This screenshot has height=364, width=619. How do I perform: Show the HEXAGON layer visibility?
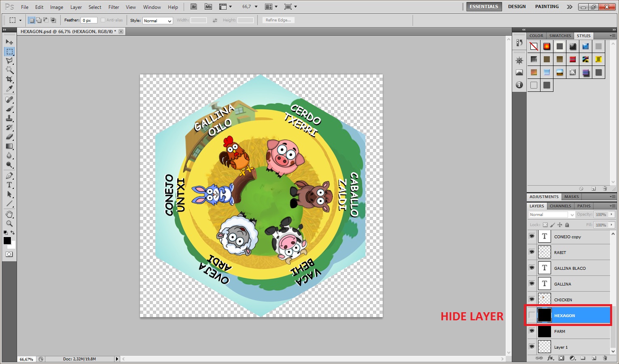coord(532,315)
